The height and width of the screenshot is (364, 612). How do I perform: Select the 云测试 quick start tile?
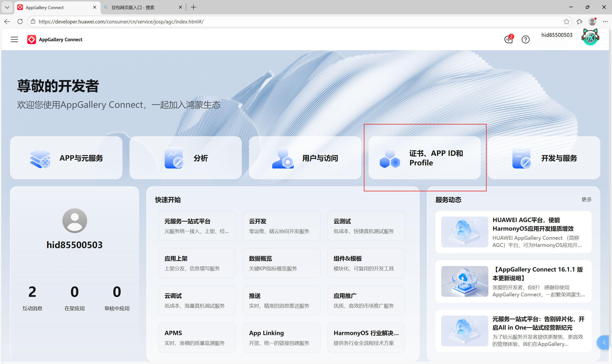pos(366,226)
